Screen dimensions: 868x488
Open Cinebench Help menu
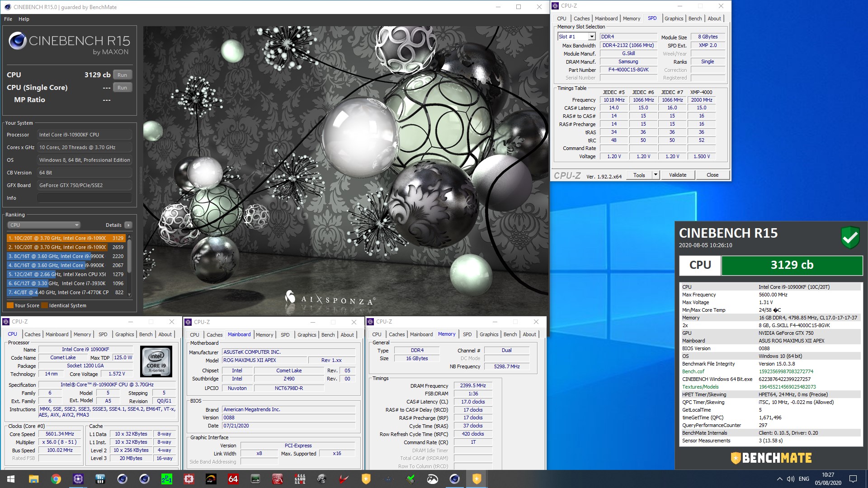tap(24, 19)
